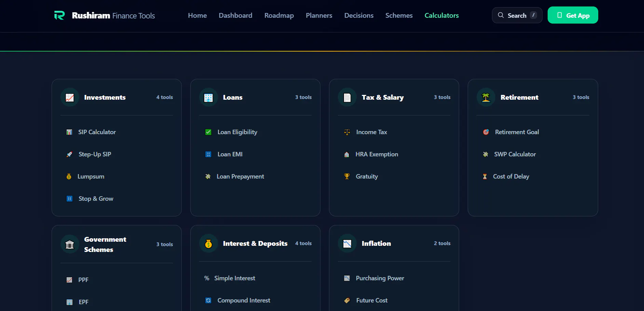Screen dimensions: 644x311
Task: Click the Loans category building icon
Action: click(208, 98)
